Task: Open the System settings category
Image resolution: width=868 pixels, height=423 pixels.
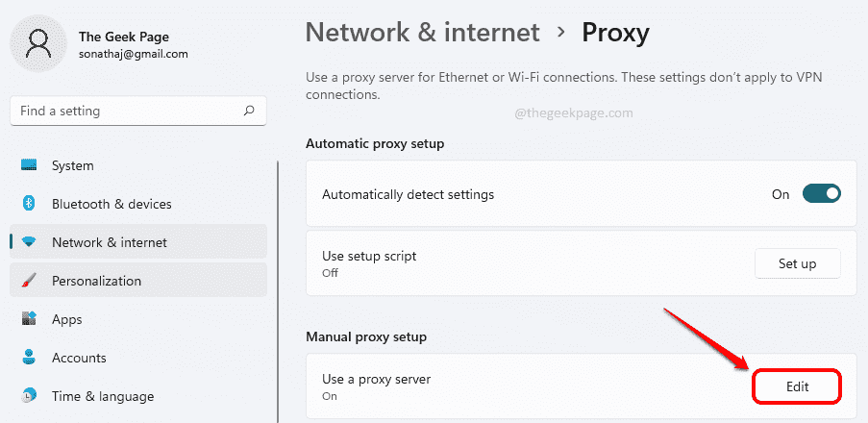Action: (72, 165)
